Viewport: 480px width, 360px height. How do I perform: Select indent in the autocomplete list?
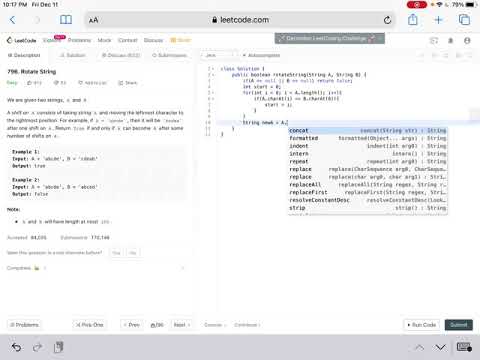click(x=368, y=146)
